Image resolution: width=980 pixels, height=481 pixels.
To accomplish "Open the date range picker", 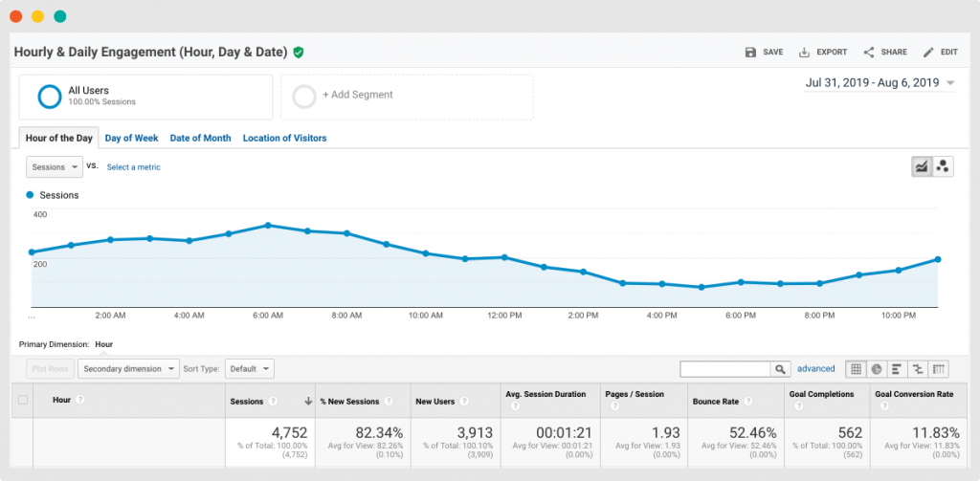I will coord(880,83).
